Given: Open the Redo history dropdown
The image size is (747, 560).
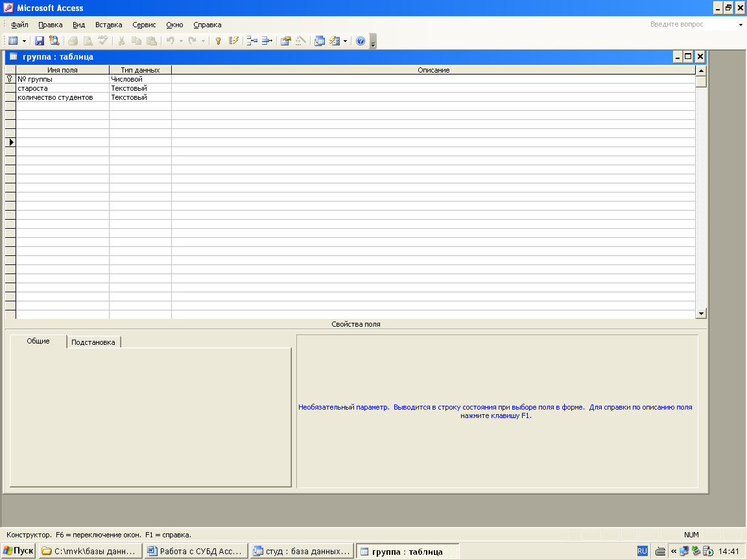Looking at the screenshot, I should [203, 41].
